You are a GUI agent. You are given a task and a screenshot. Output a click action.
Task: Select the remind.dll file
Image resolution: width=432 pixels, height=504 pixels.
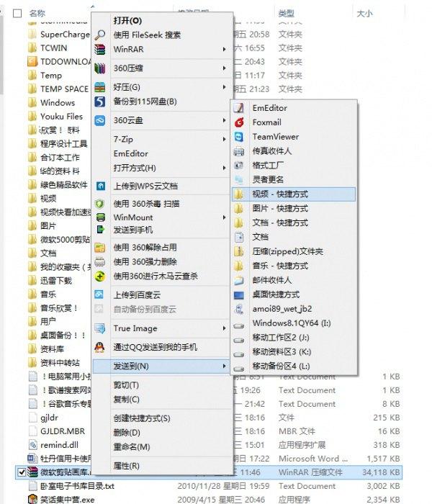pos(59,445)
